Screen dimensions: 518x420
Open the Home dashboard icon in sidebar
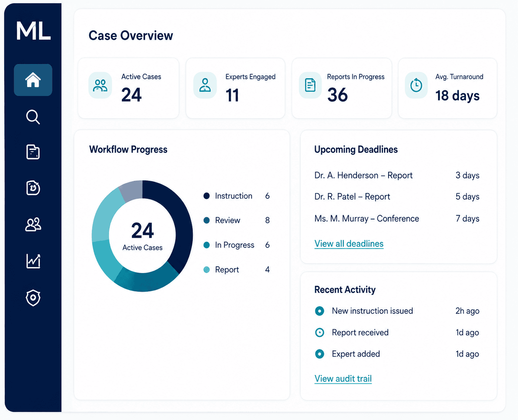(33, 80)
